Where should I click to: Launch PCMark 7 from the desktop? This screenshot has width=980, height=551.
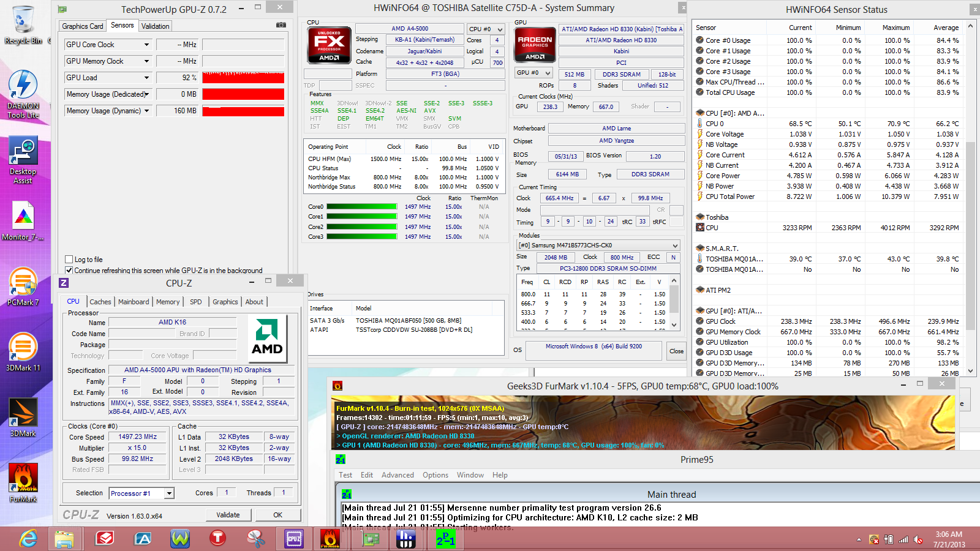[x=23, y=287]
